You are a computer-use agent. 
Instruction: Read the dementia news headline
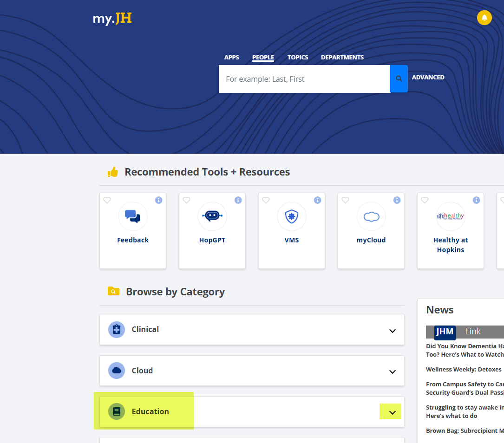[x=465, y=350]
